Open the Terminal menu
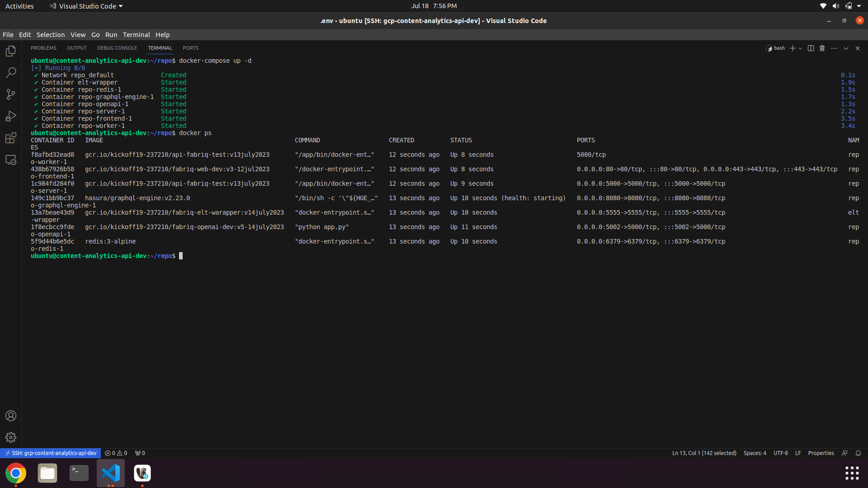Screen dimensions: 868x488 137,35
